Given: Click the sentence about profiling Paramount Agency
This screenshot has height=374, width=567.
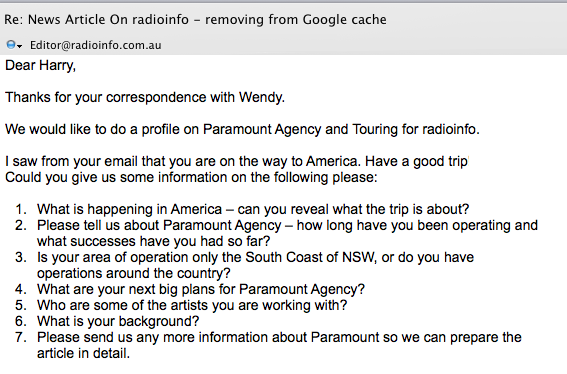Looking at the screenshot, I should 242,129.
